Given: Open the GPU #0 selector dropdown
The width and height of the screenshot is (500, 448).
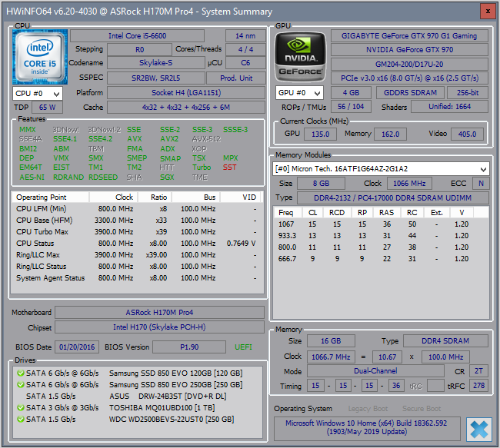Looking at the screenshot, I should [x=299, y=93].
